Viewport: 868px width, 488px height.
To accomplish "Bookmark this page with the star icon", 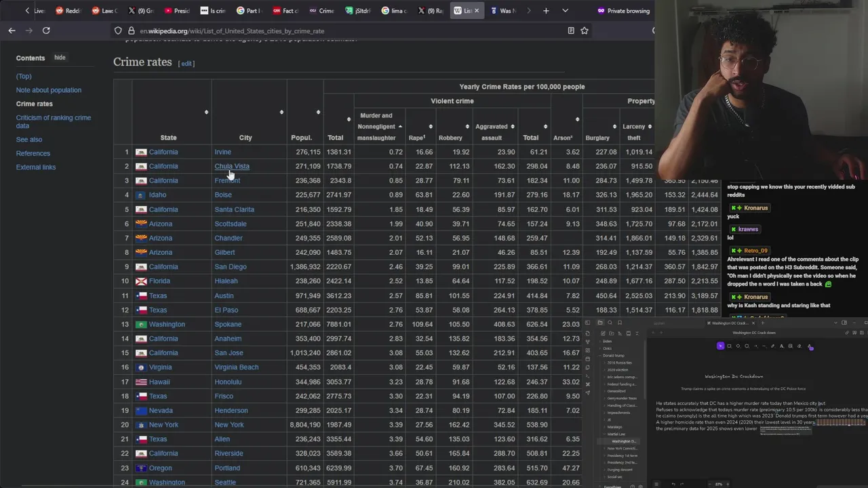I will click(x=584, y=30).
